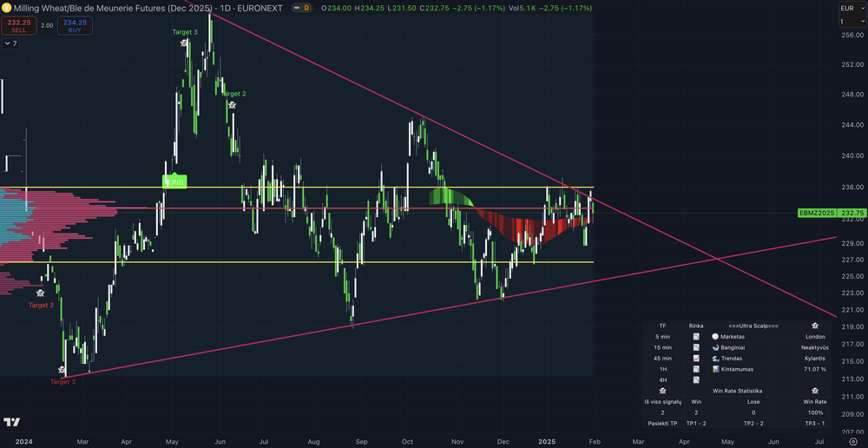Click skull icon right of Ultra Scalp header

814,326
